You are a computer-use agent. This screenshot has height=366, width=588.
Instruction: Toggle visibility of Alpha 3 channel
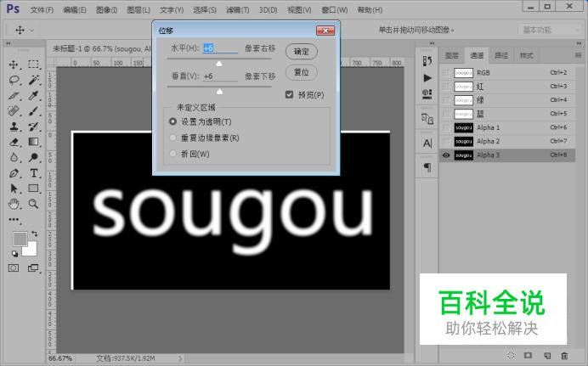(446, 155)
